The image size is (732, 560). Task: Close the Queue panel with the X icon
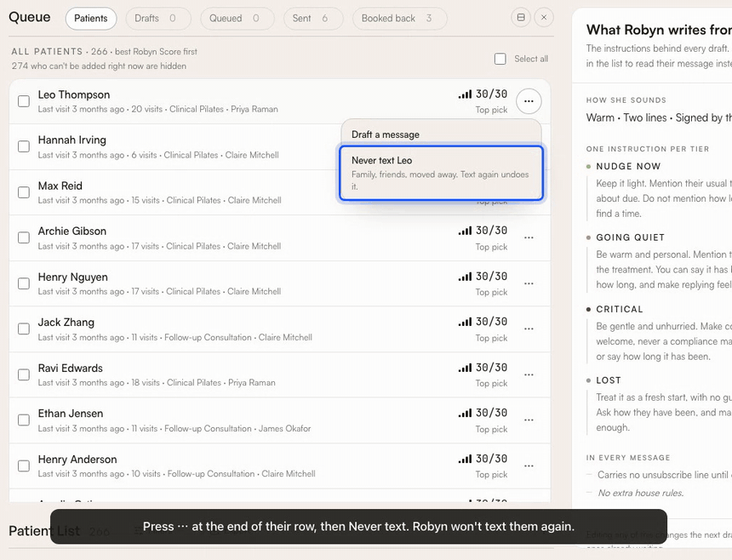pos(544,18)
